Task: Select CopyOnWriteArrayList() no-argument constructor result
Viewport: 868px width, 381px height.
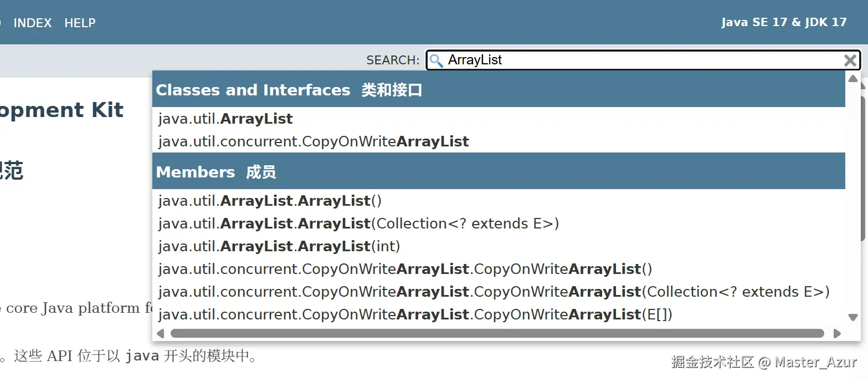Action: [405, 269]
